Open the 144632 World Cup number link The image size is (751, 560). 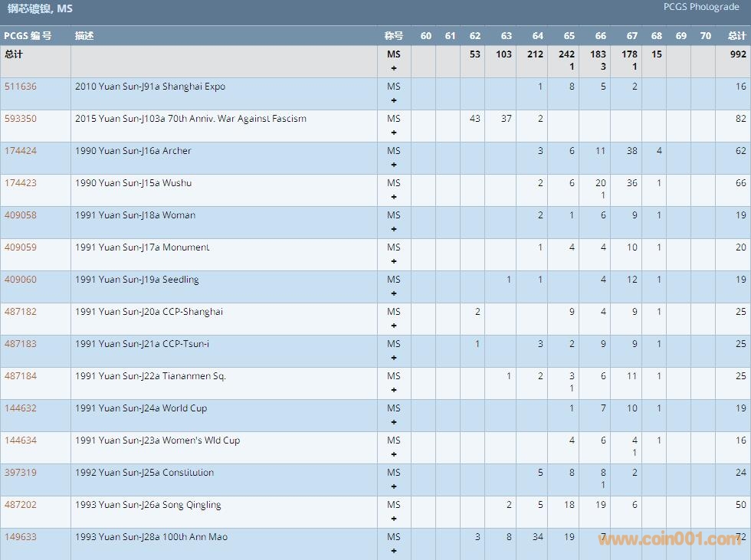pyautogui.click(x=21, y=408)
